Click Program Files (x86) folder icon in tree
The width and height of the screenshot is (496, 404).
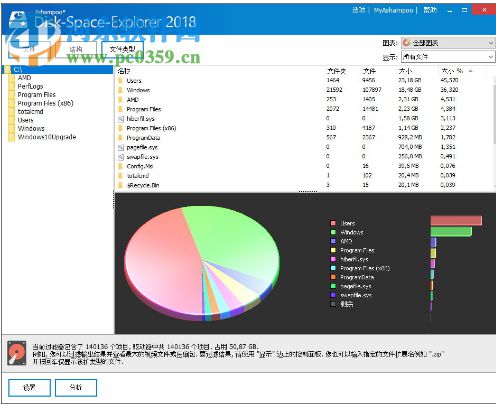(12, 103)
